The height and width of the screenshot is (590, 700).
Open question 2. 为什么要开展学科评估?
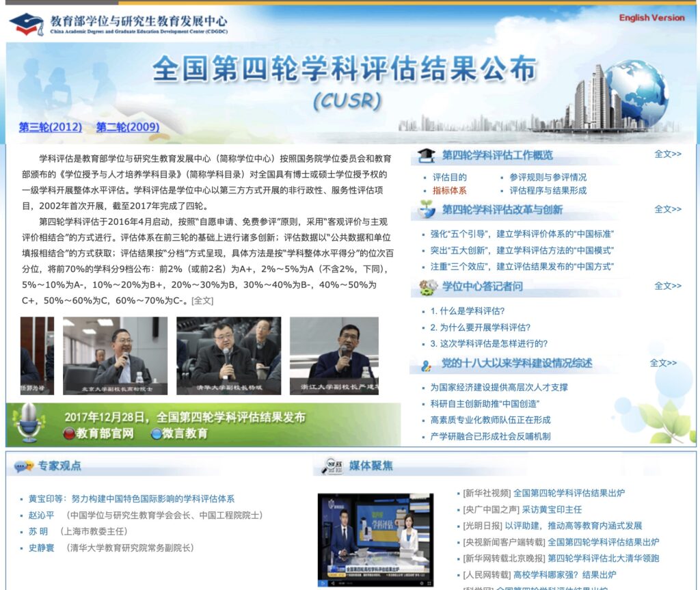click(481, 327)
